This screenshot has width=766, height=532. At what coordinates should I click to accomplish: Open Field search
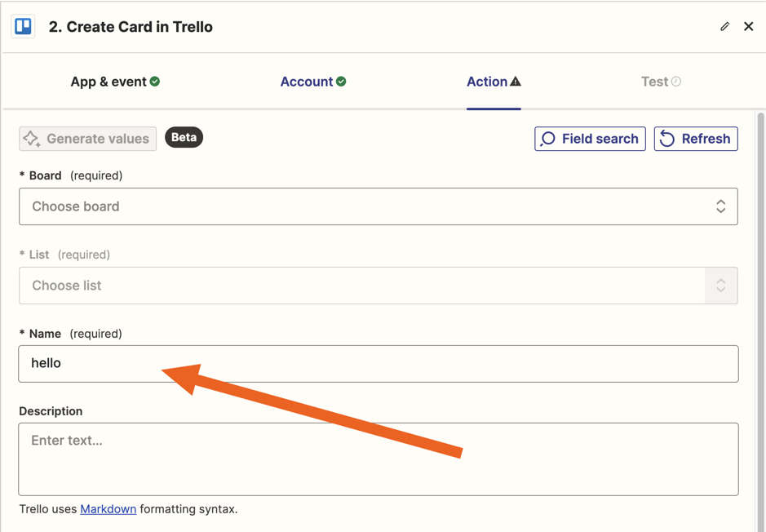click(590, 139)
